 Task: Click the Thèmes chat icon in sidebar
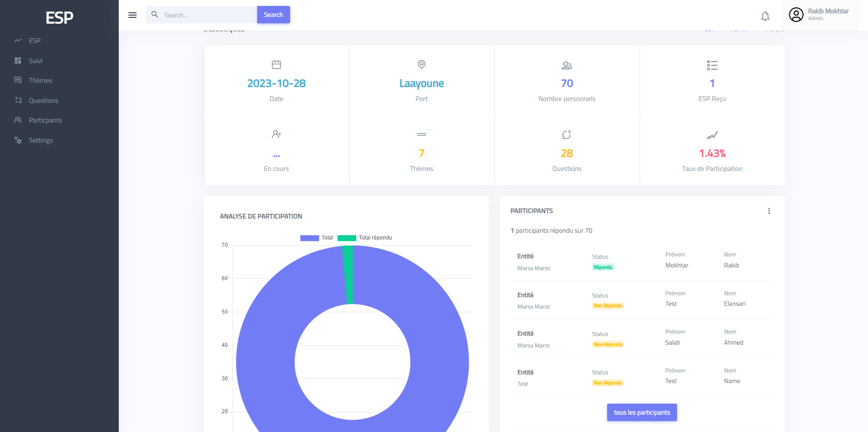click(x=18, y=80)
